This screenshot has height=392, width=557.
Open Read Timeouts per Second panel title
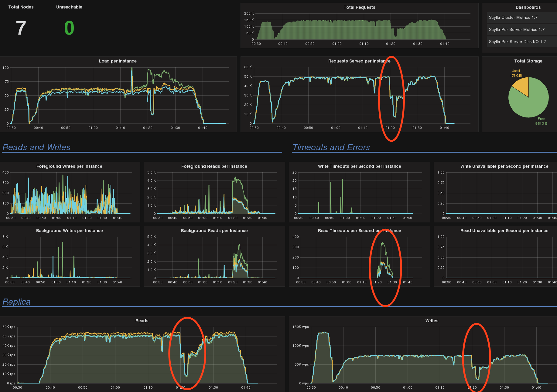[359, 231]
